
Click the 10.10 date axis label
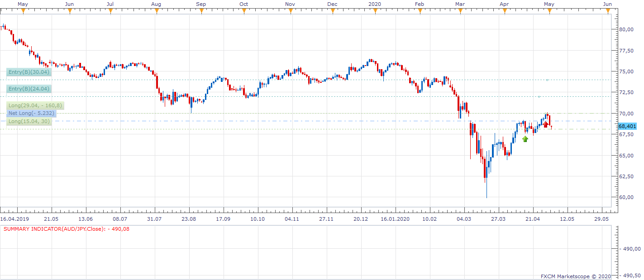258,219
